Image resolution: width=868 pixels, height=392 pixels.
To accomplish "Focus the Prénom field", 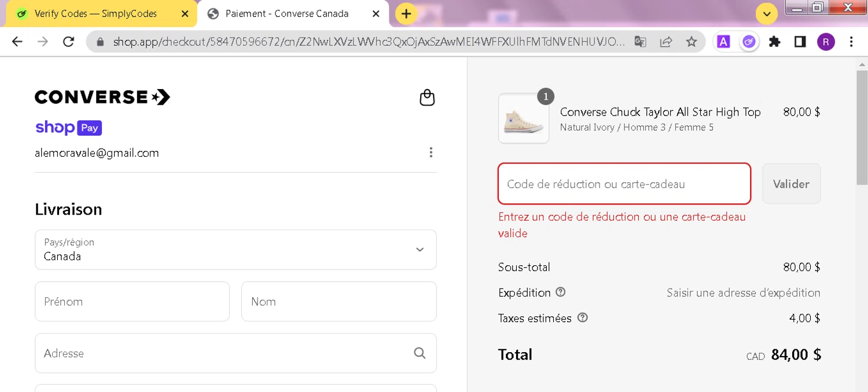I will [132, 301].
